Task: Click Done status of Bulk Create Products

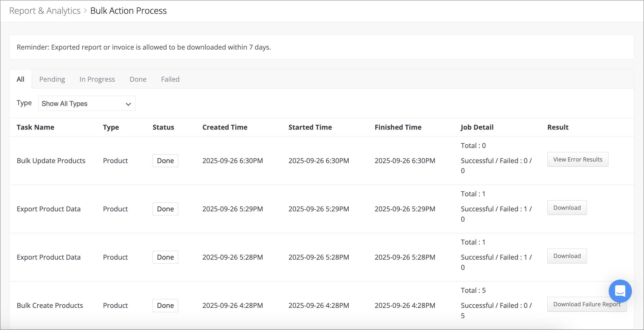Action: point(165,305)
